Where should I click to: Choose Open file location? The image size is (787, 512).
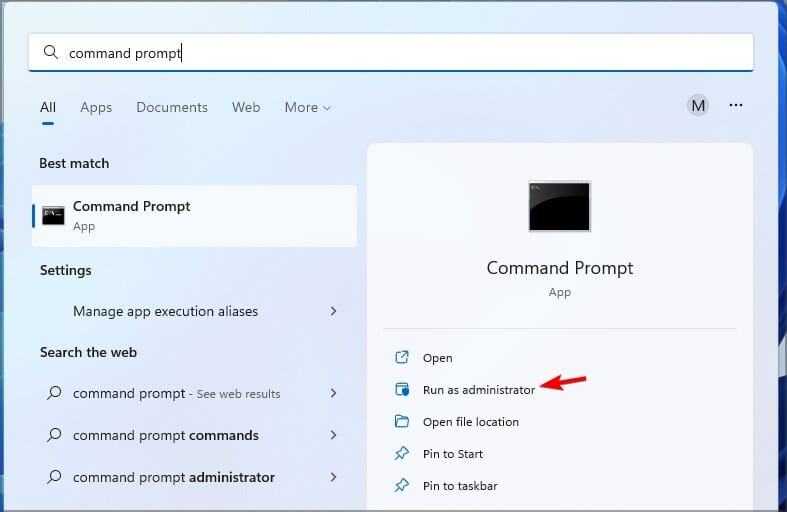471,422
